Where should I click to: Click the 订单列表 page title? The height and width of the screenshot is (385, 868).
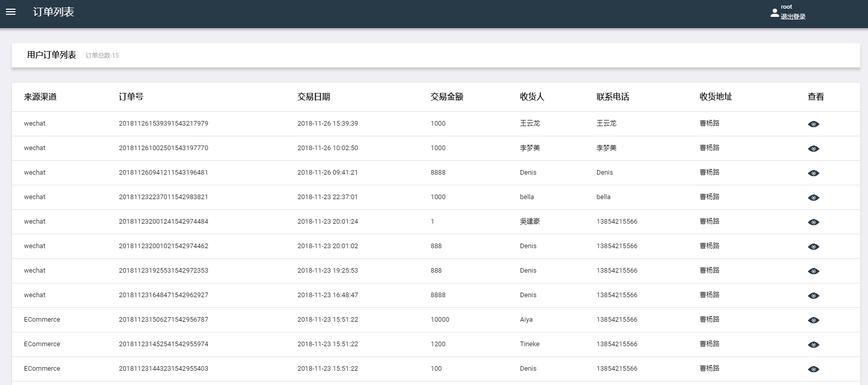(54, 12)
